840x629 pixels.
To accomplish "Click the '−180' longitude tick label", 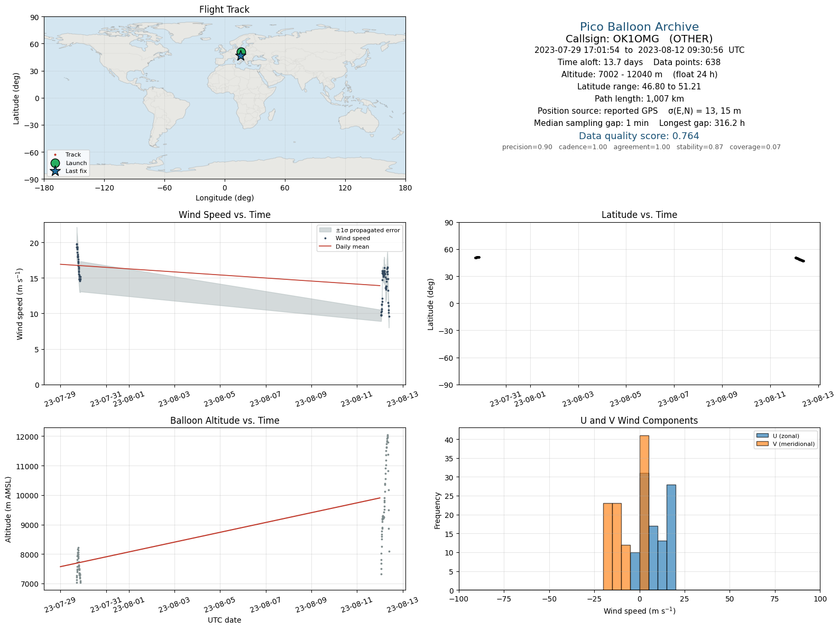I will [x=44, y=188].
